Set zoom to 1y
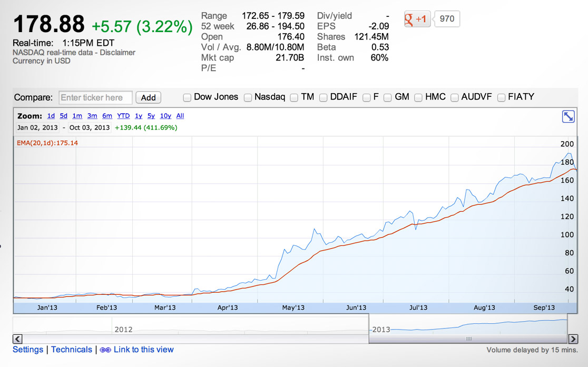Screen dimensions: 588x367 click(139, 116)
